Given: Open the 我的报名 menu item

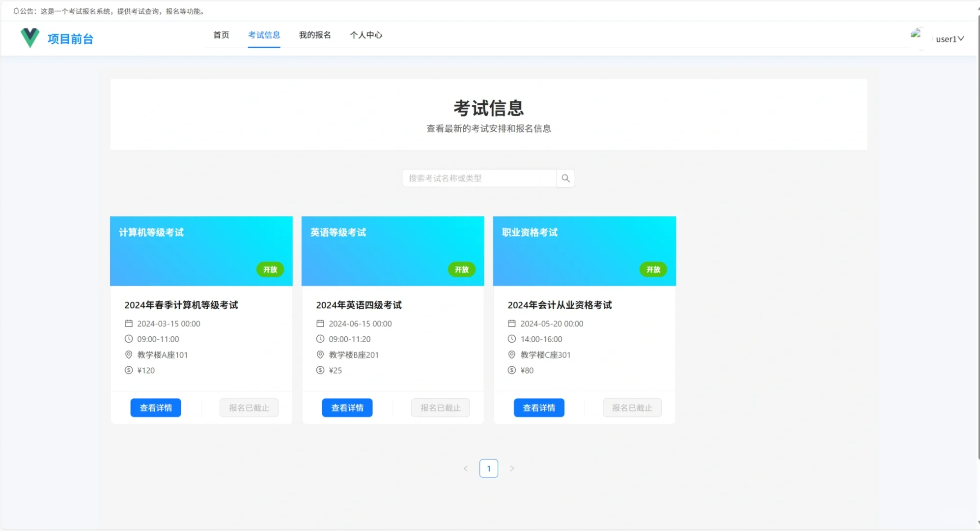Looking at the screenshot, I should pos(315,35).
